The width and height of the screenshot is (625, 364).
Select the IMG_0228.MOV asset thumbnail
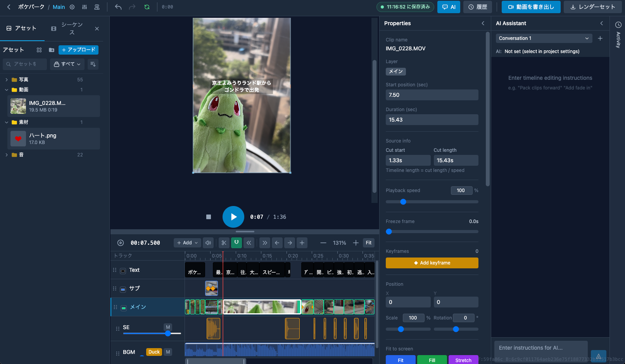pyautogui.click(x=18, y=106)
